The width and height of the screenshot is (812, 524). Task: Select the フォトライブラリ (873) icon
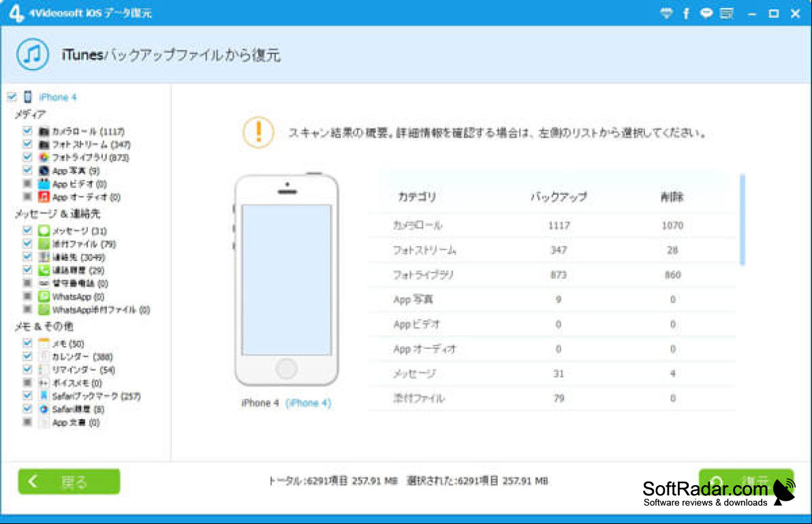pos(44,157)
